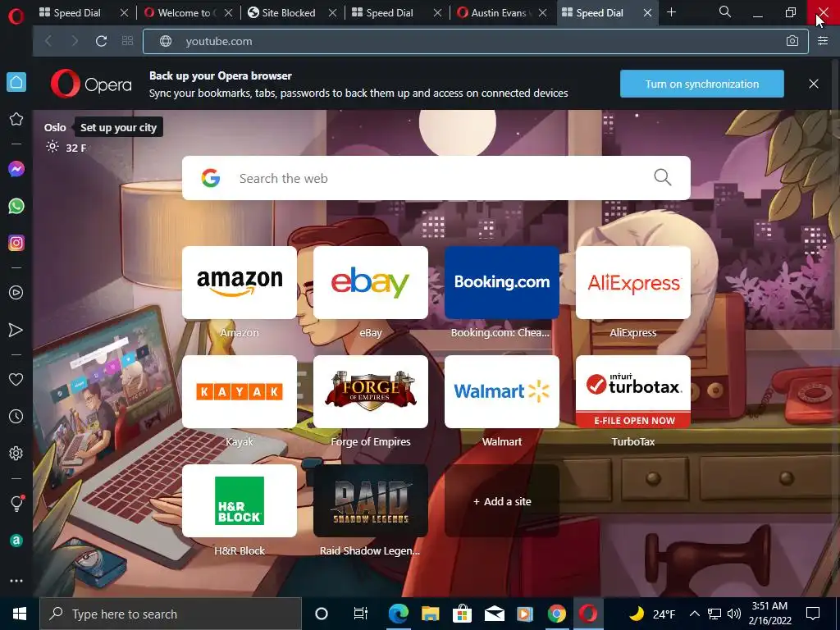Open Microsoft Edge from the taskbar
Viewport: 840px width, 630px height.
click(398, 614)
